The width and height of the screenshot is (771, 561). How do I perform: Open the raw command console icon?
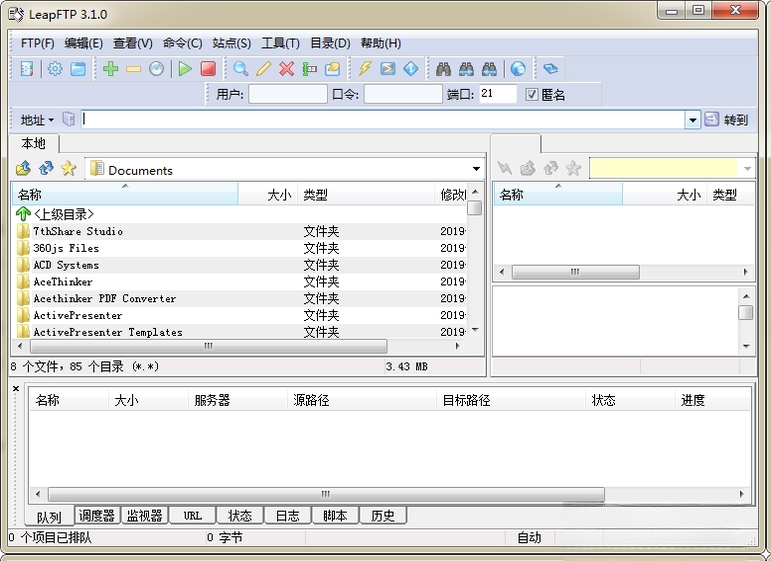coord(387,68)
